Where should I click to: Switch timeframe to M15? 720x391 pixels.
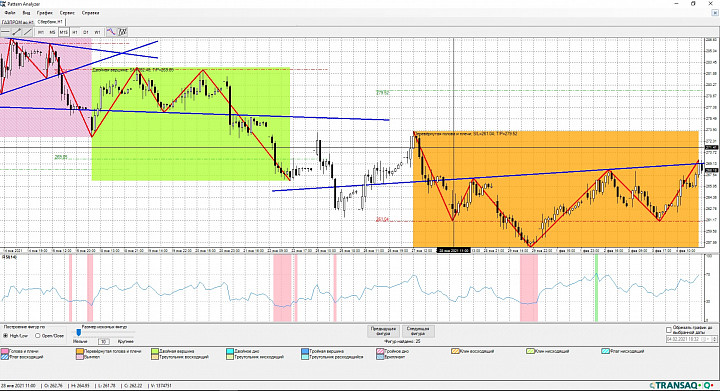pos(63,32)
